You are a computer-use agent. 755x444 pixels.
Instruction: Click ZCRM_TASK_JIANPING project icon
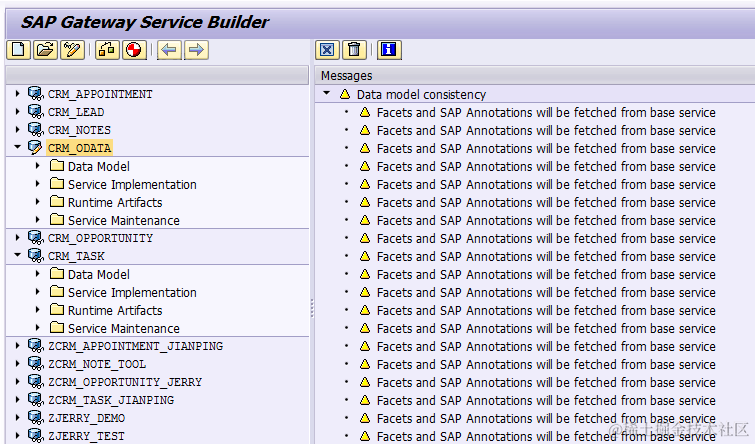pyautogui.click(x=36, y=399)
